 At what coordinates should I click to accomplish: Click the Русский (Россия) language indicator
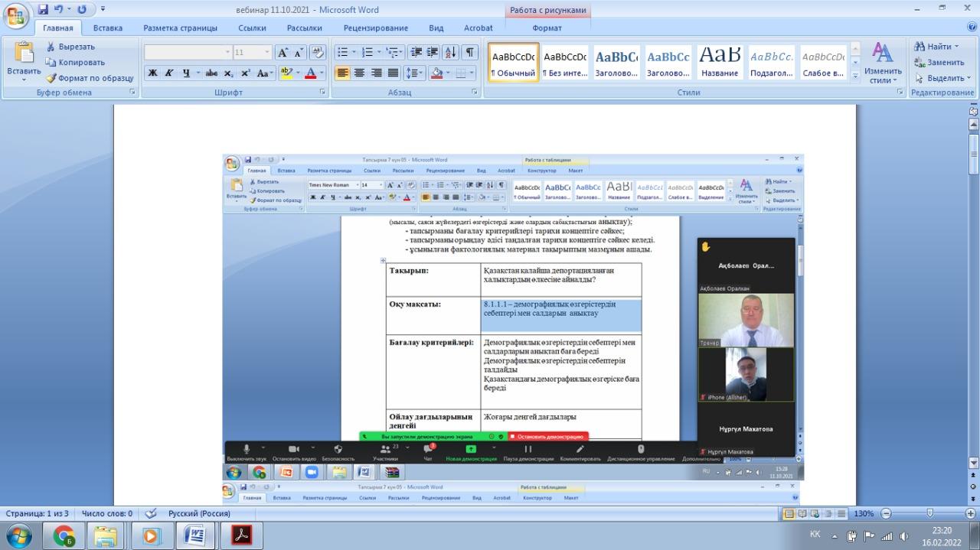click(199, 513)
